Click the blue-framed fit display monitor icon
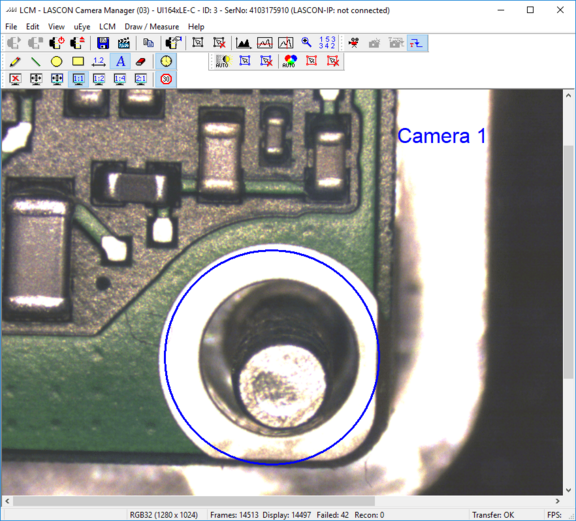Viewport: 576px width, 521px height. [x=57, y=79]
